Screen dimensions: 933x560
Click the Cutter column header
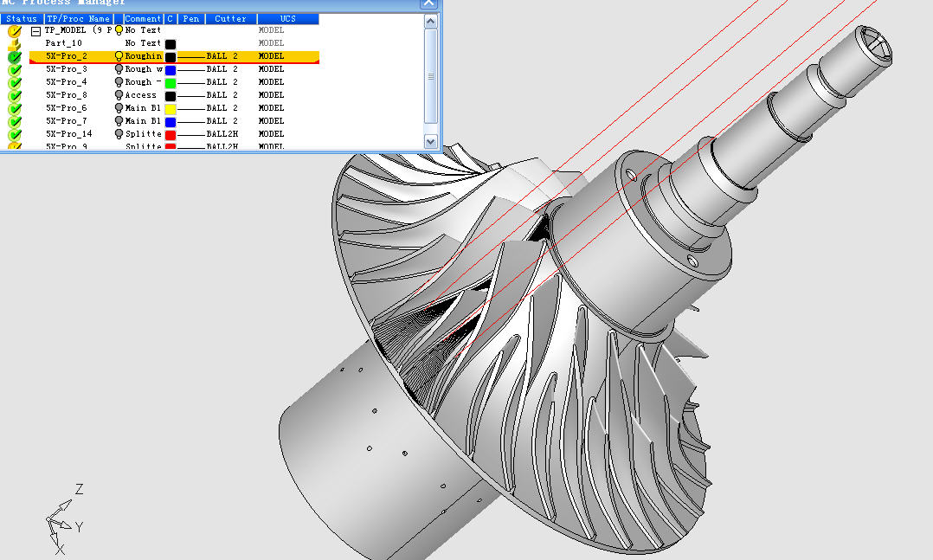coord(231,19)
